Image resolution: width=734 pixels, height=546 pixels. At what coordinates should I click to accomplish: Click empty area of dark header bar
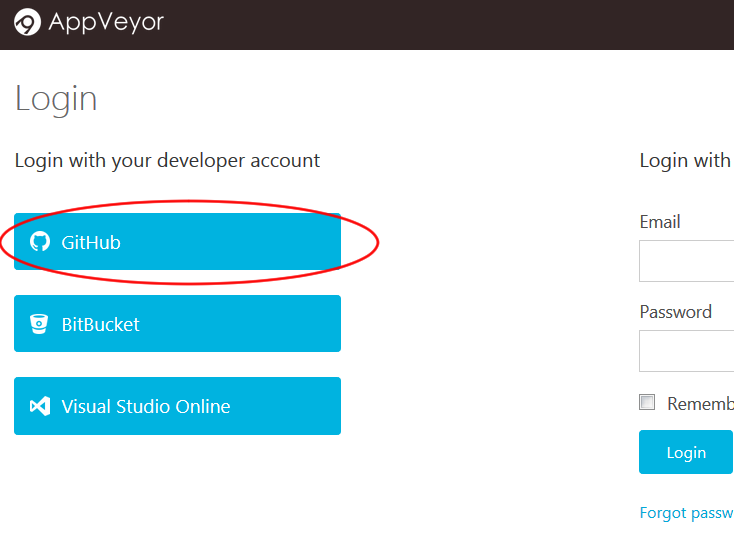click(450, 24)
